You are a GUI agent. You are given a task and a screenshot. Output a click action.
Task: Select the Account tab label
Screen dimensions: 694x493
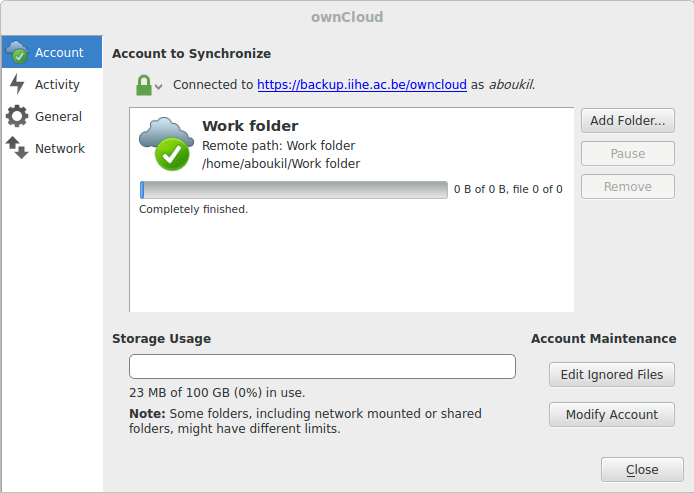click(x=59, y=52)
